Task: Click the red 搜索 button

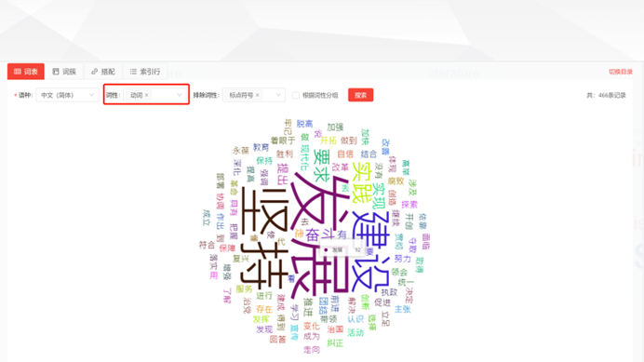Action: [x=360, y=95]
